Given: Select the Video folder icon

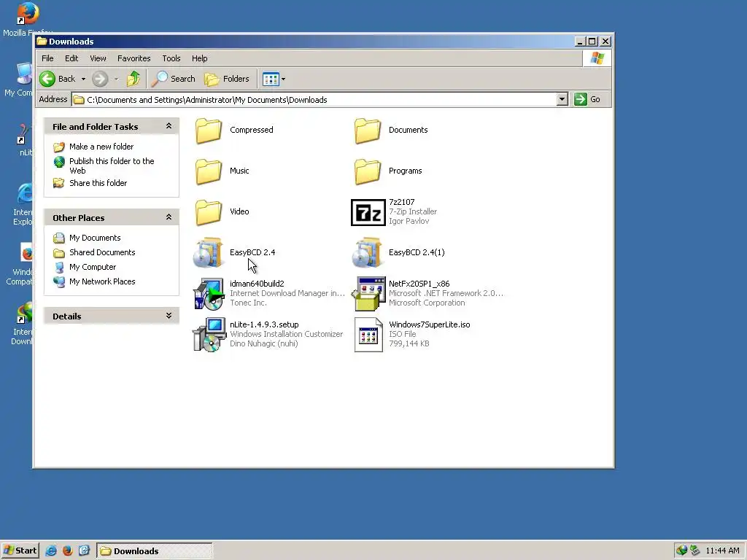Looking at the screenshot, I should [x=208, y=212].
